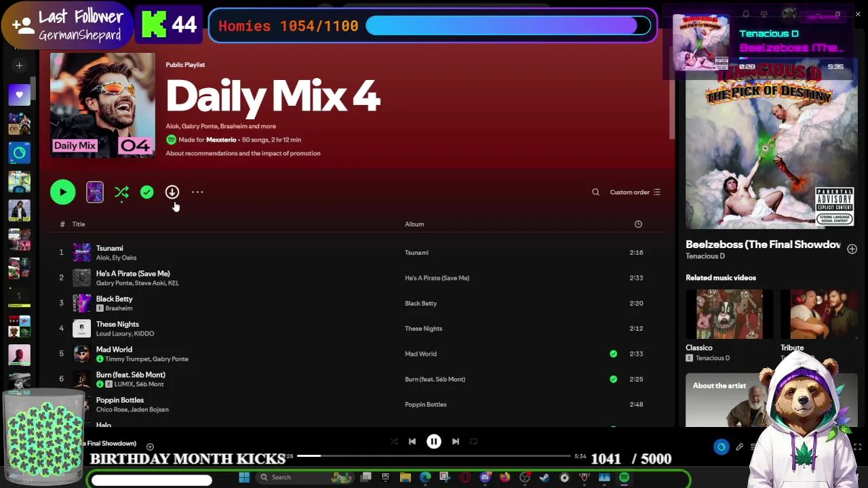
Task: Open artist Timmy Trumpet under Mad World
Action: (127, 359)
